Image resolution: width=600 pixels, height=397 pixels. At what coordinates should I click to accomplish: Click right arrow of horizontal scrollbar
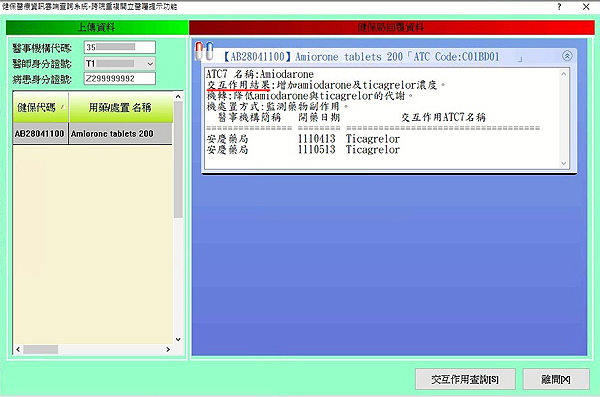point(168,349)
